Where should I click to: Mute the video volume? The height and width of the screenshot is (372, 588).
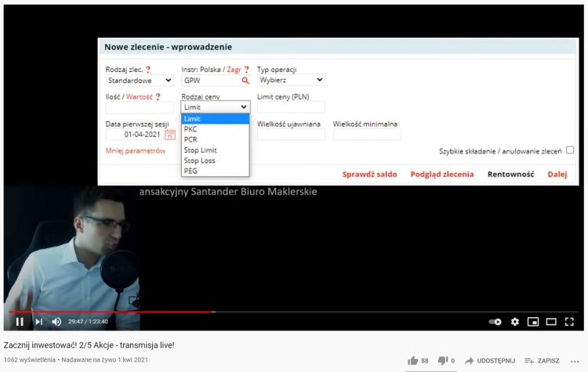56,321
